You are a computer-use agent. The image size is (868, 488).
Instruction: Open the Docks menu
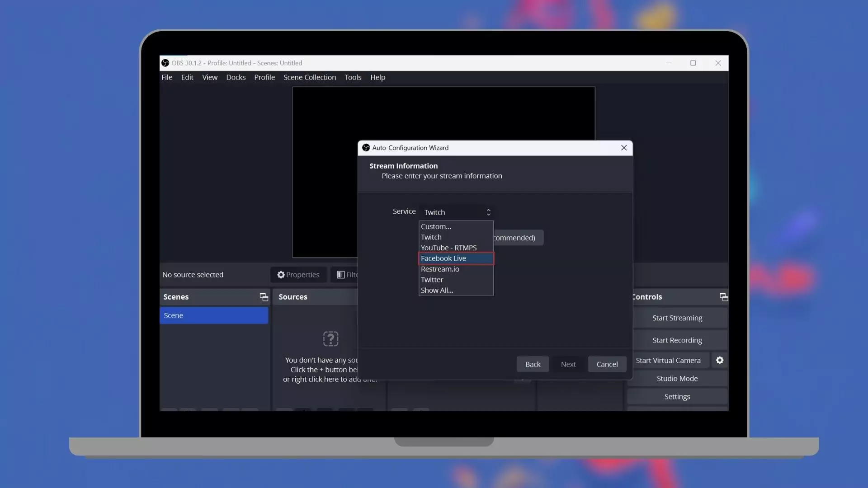pos(236,77)
